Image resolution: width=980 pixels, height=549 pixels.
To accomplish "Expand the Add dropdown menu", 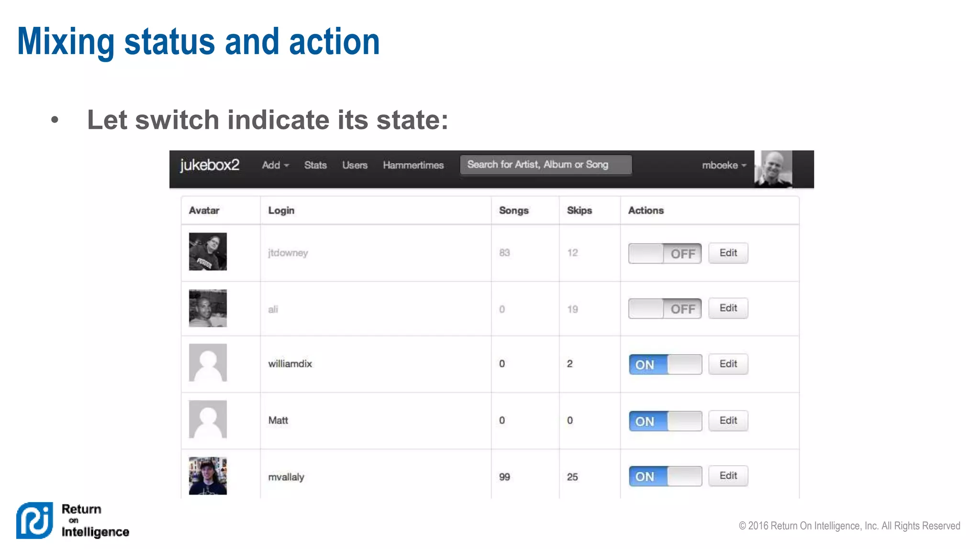I will pos(275,165).
